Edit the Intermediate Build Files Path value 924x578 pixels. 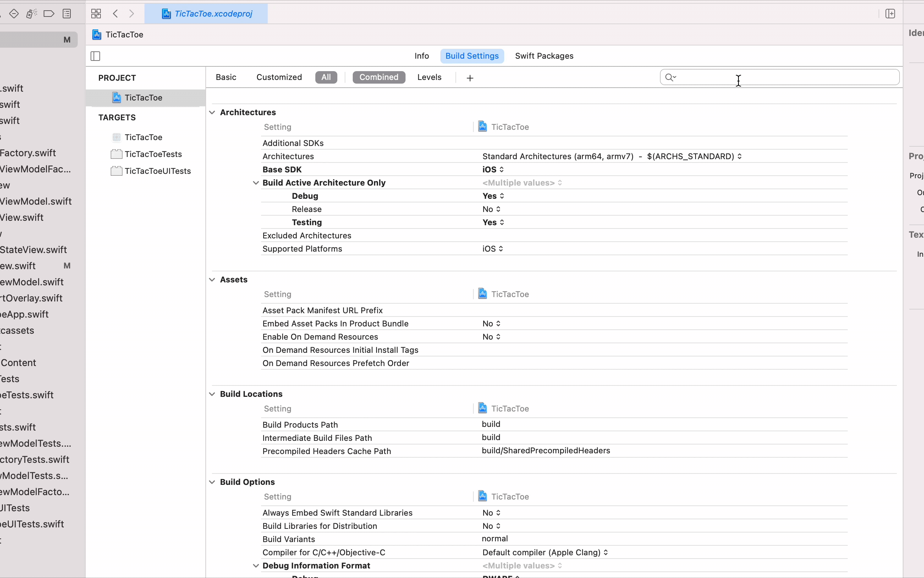click(x=491, y=437)
